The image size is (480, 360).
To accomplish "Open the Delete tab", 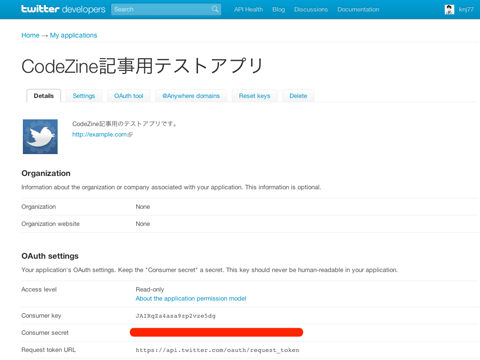I will coord(298,96).
